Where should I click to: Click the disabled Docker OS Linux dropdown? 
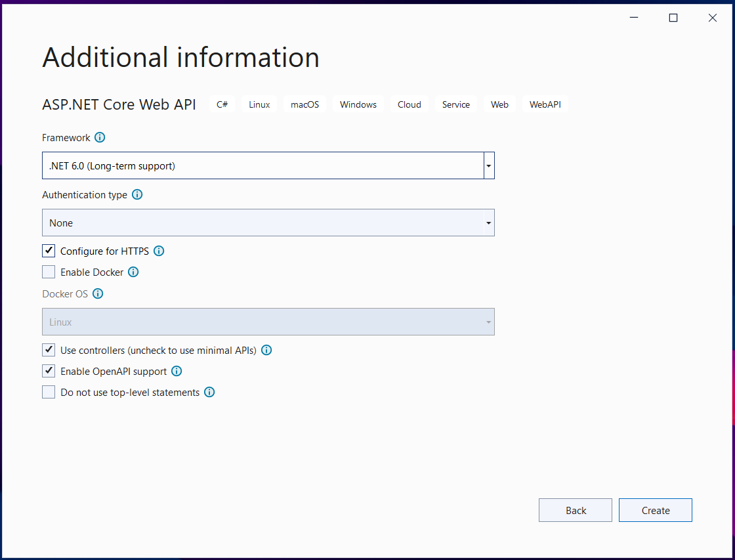[268, 322]
